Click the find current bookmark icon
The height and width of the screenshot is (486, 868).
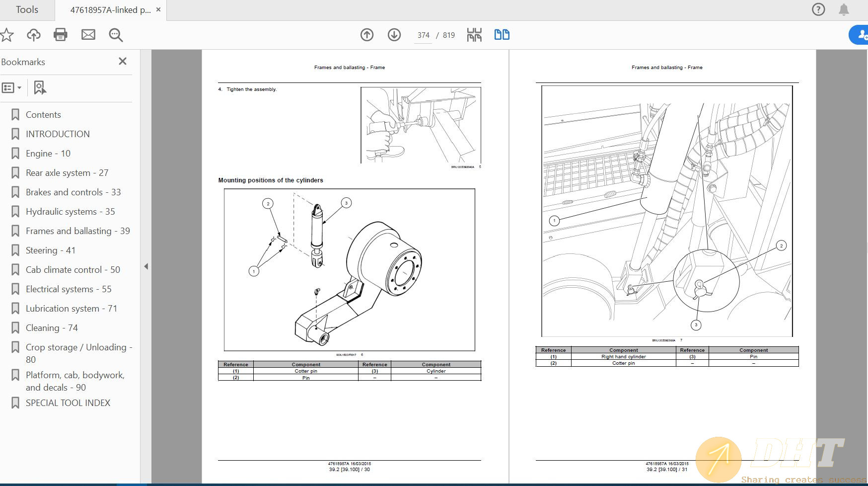[40, 88]
